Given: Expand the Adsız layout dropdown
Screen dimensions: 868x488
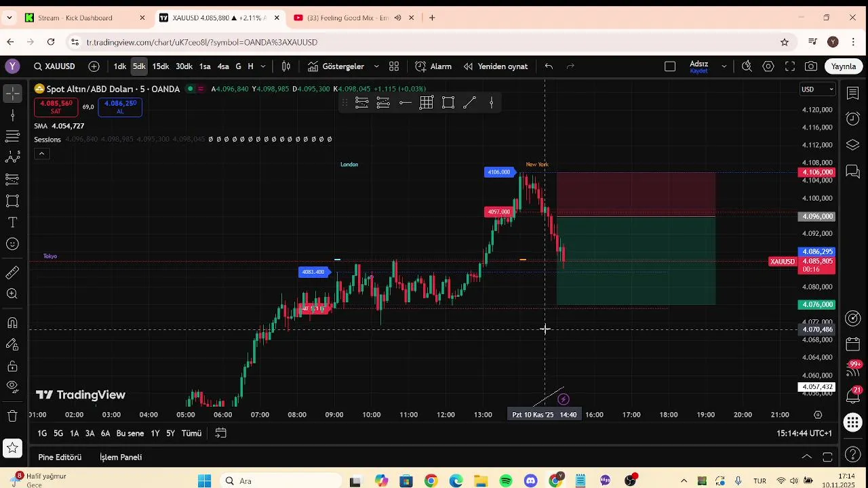Looking at the screenshot, I should click(x=724, y=66).
